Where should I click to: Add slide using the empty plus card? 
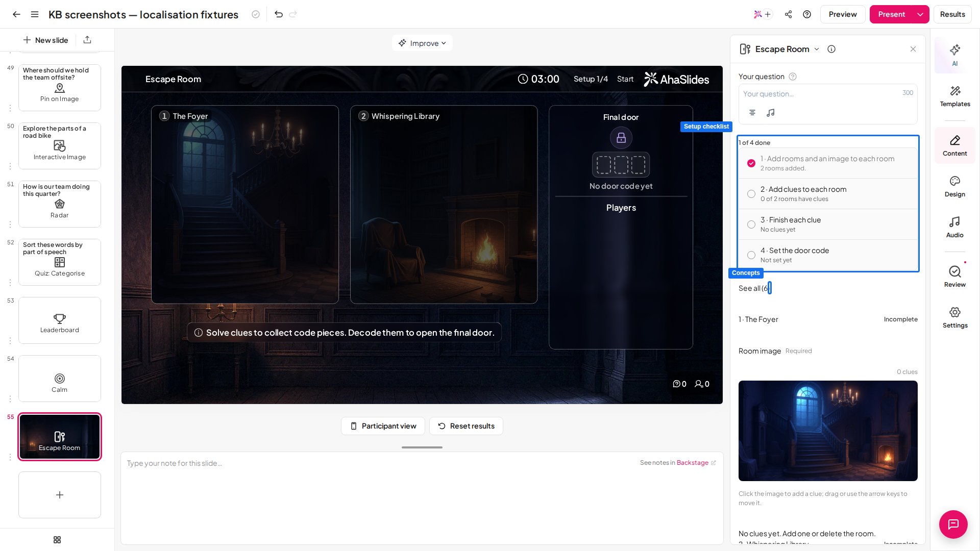click(x=60, y=495)
